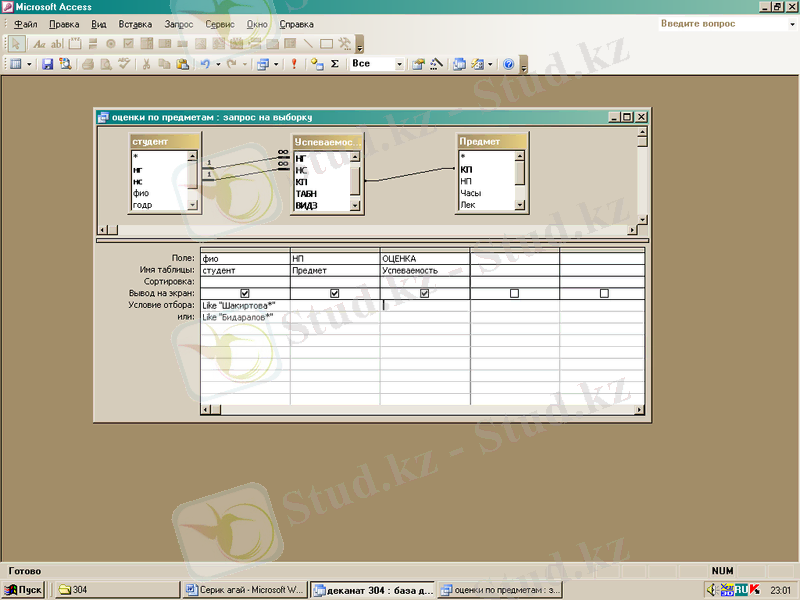The width and height of the screenshot is (800, 600).
Task: Click the Totals sigma icon
Action: click(x=334, y=64)
